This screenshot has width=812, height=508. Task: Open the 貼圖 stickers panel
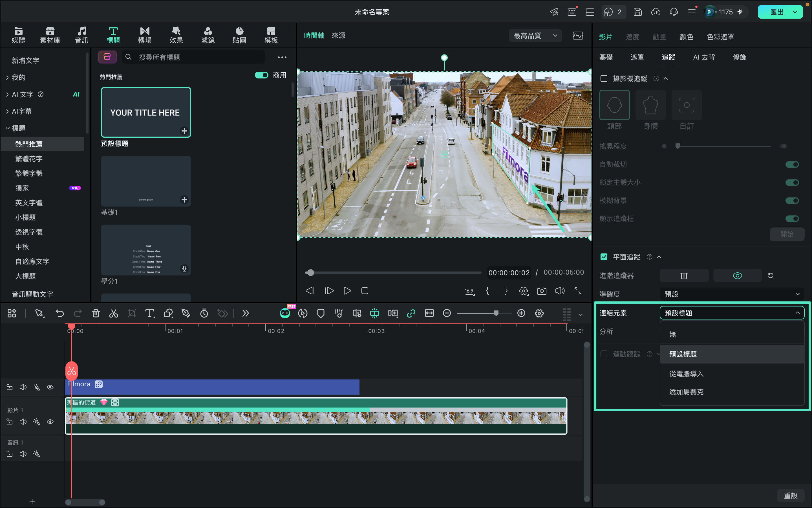click(x=239, y=35)
